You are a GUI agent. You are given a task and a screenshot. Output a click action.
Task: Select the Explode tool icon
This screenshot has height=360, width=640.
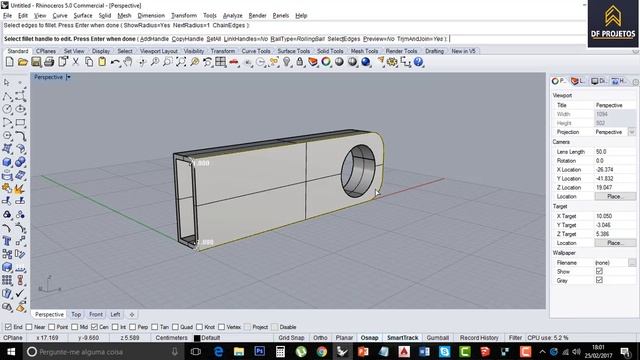point(20,189)
